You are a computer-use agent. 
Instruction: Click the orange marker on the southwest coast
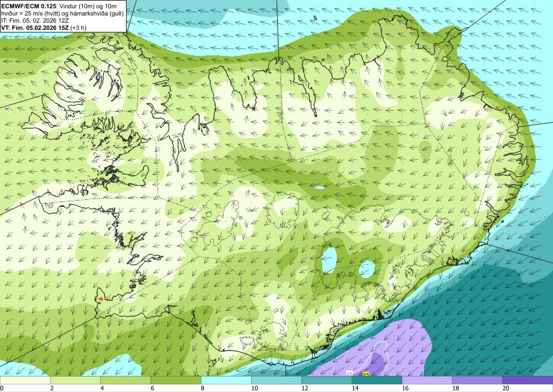(x=101, y=299)
